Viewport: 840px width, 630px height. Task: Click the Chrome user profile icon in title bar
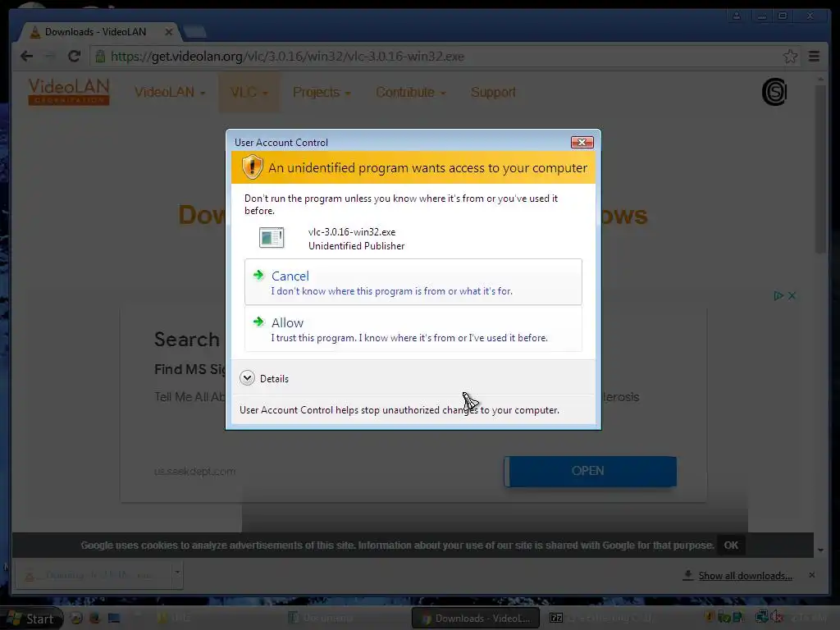tap(737, 16)
